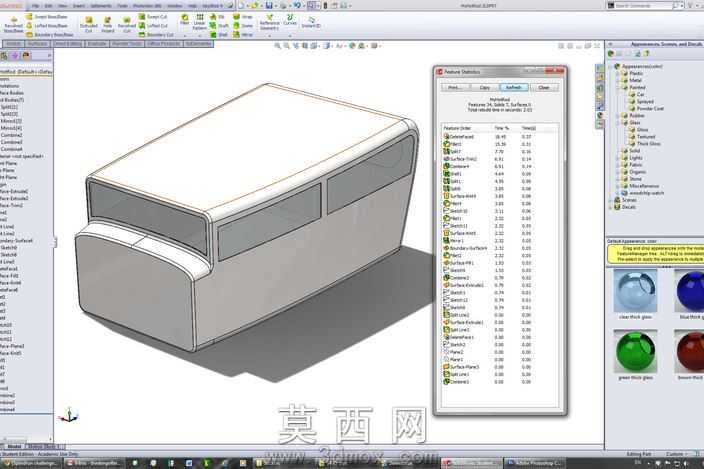Expand the Scenes folder
This screenshot has width=704, height=469.
pos(611,200)
